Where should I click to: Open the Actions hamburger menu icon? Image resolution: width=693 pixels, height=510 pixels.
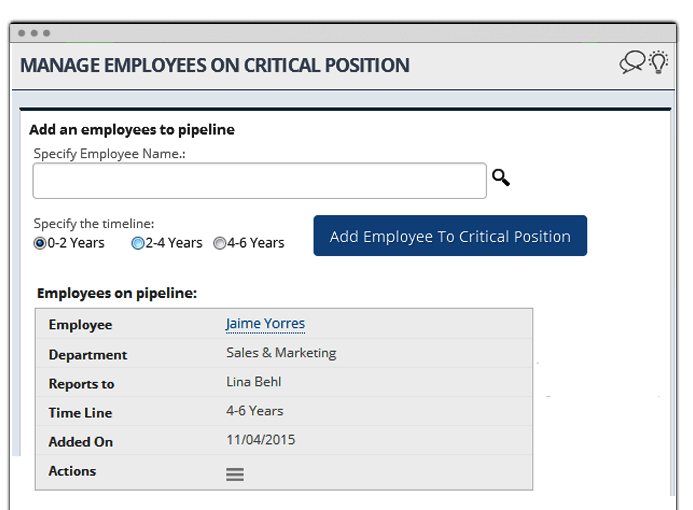(x=235, y=474)
